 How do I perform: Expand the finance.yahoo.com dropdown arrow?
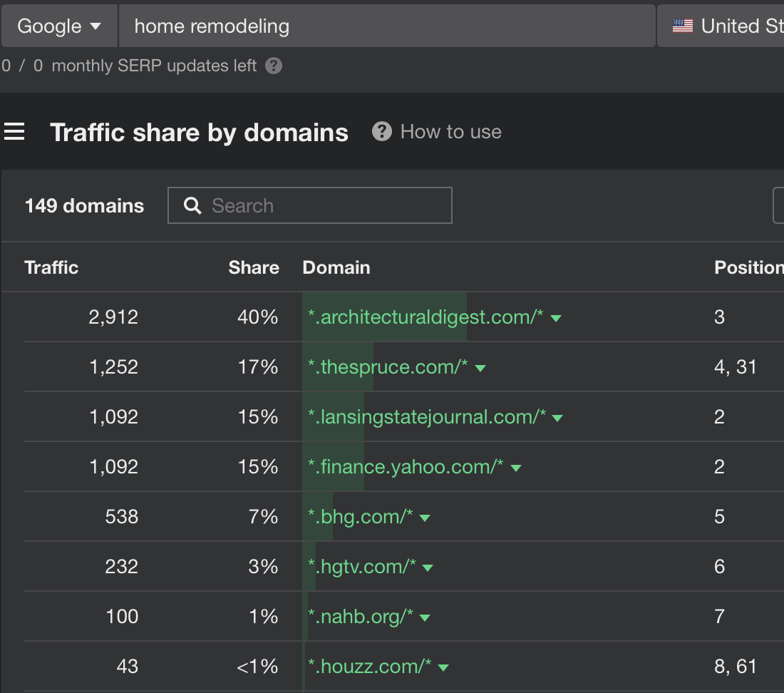(x=516, y=468)
